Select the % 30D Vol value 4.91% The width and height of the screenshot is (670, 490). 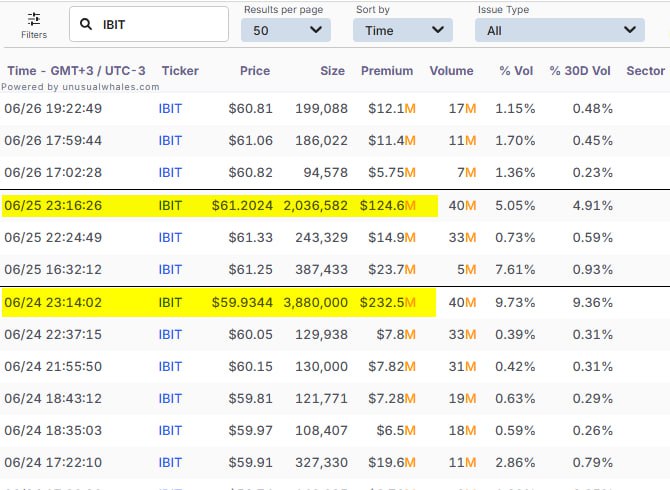[x=593, y=205]
